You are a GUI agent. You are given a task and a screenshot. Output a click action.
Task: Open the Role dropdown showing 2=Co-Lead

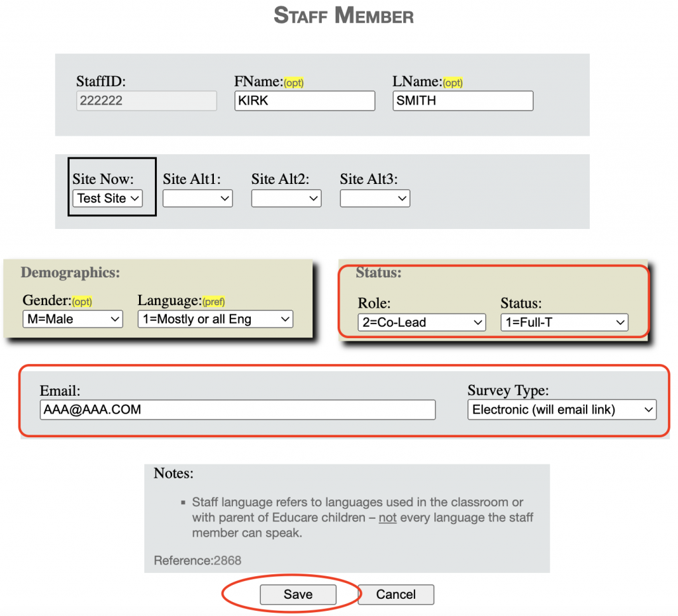click(x=422, y=322)
